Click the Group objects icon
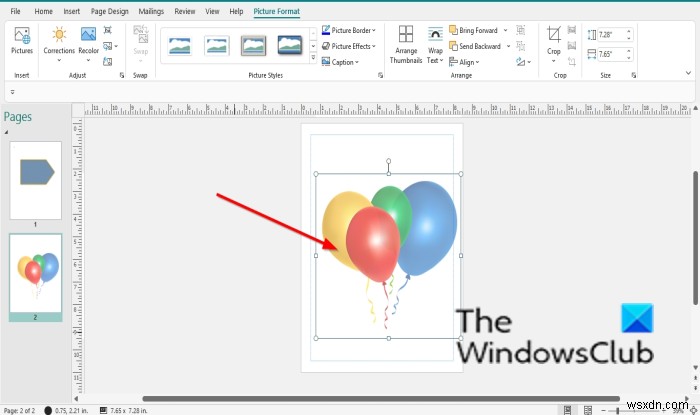This screenshot has height=415, width=700. click(521, 30)
